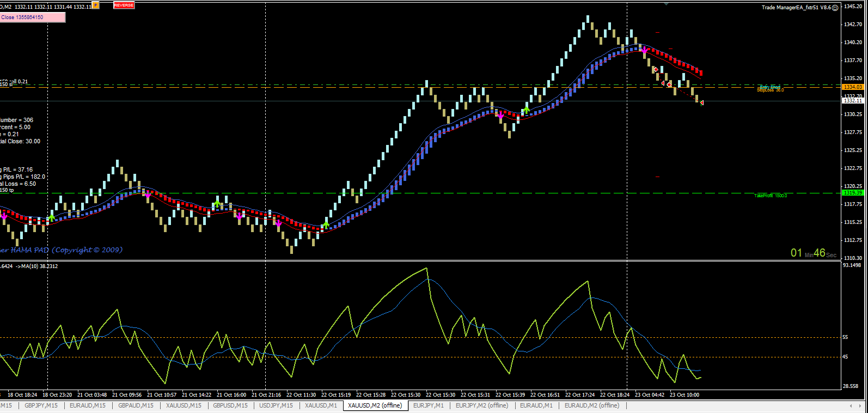Image resolution: width=868 pixels, height=413 pixels.
Task: Select the TakeProfit 1500.0 line label
Action: pos(770,196)
